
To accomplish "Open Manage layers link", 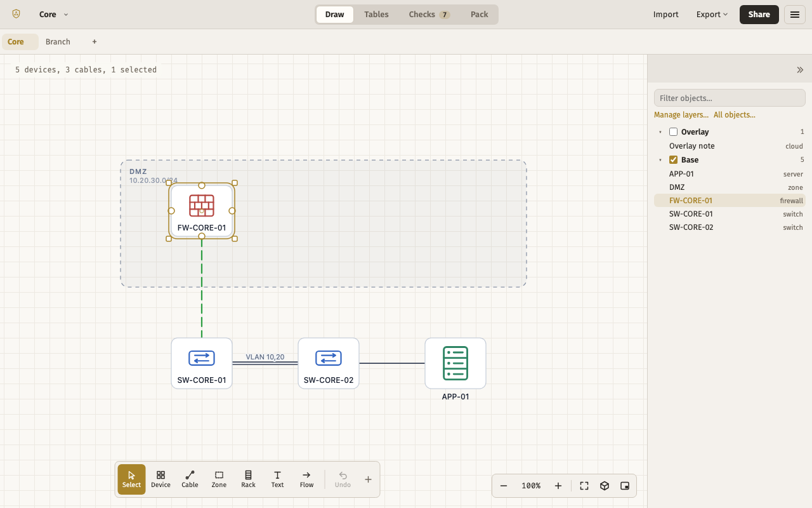I will point(681,115).
